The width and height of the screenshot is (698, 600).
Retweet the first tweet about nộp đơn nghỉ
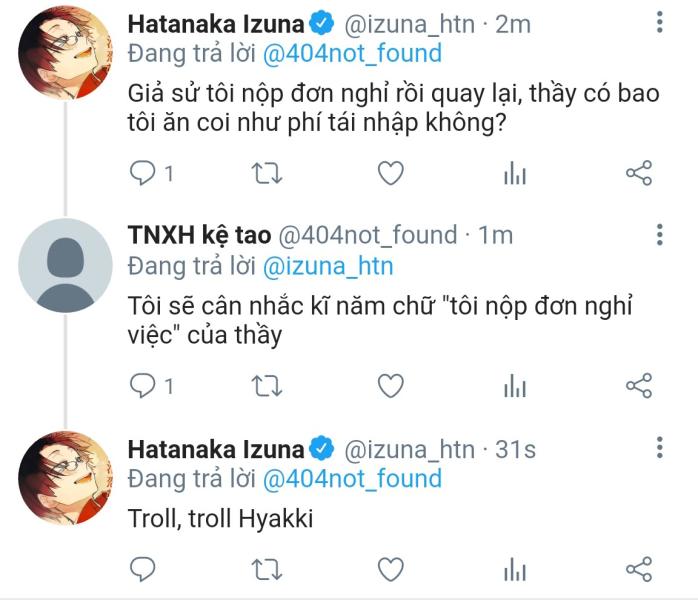pyautogui.click(x=267, y=173)
